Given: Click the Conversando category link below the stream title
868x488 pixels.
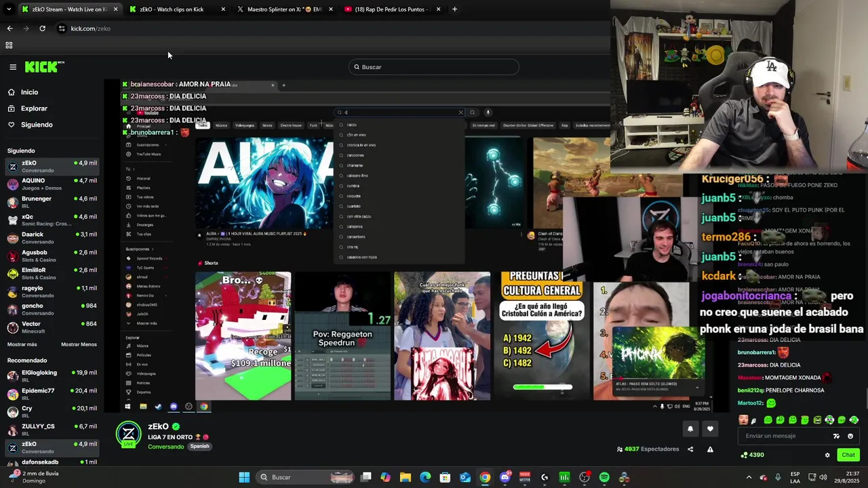Looking at the screenshot, I should click(166, 447).
